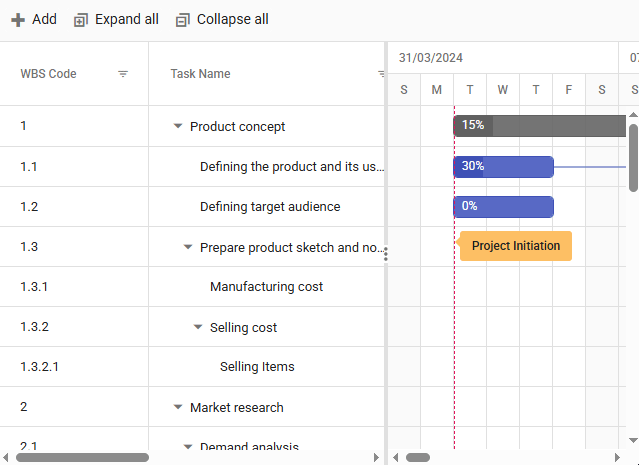The height and width of the screenshot is (465, 639).
Task: Click the splitter resize handle dots
Action: pos(386,255)
